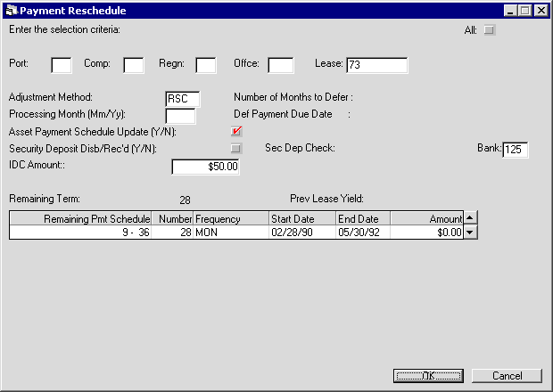Focus the Offce input field
The width and height of the screenshot is (553, 392).
[281, 65]
